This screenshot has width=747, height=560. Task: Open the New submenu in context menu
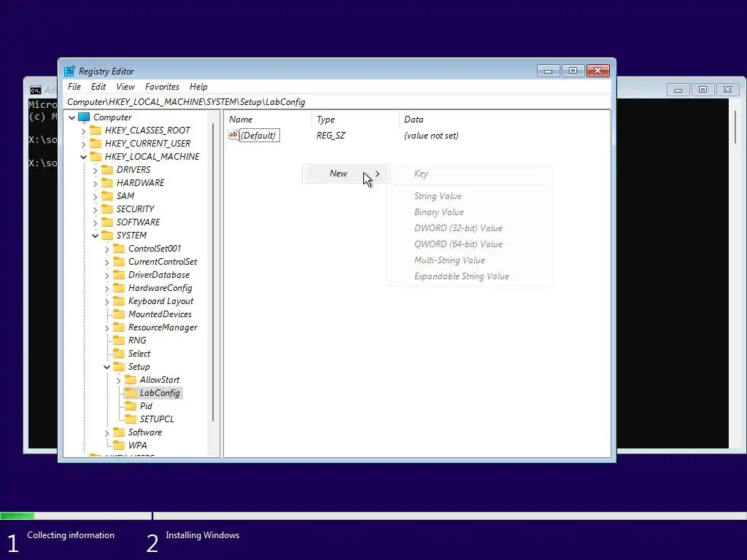coord(346,174)
